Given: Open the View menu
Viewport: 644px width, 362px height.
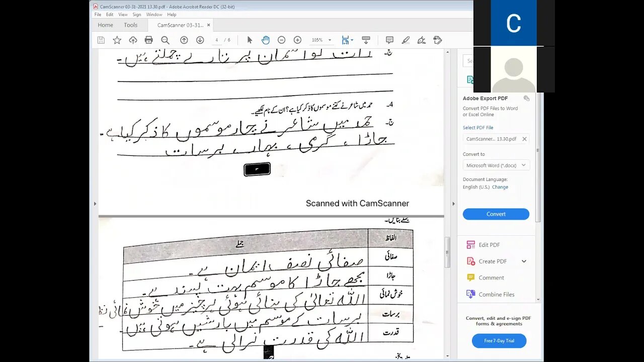Looking at the screenshot, I should tap(123, 15).
